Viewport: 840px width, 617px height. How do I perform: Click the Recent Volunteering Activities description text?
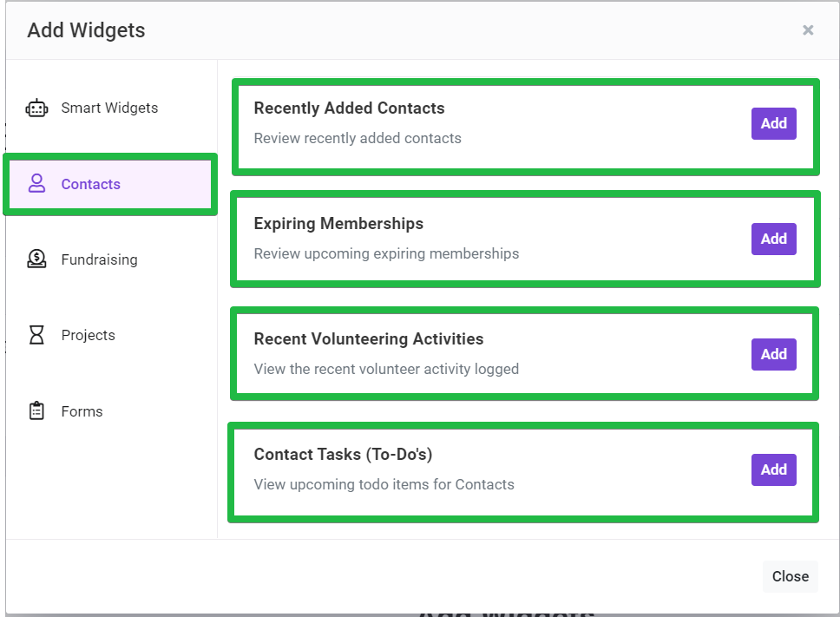[386, 369]
